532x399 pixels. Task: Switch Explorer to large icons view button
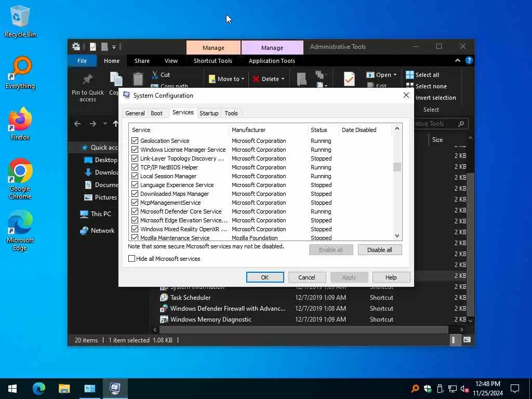pos(467,340)
